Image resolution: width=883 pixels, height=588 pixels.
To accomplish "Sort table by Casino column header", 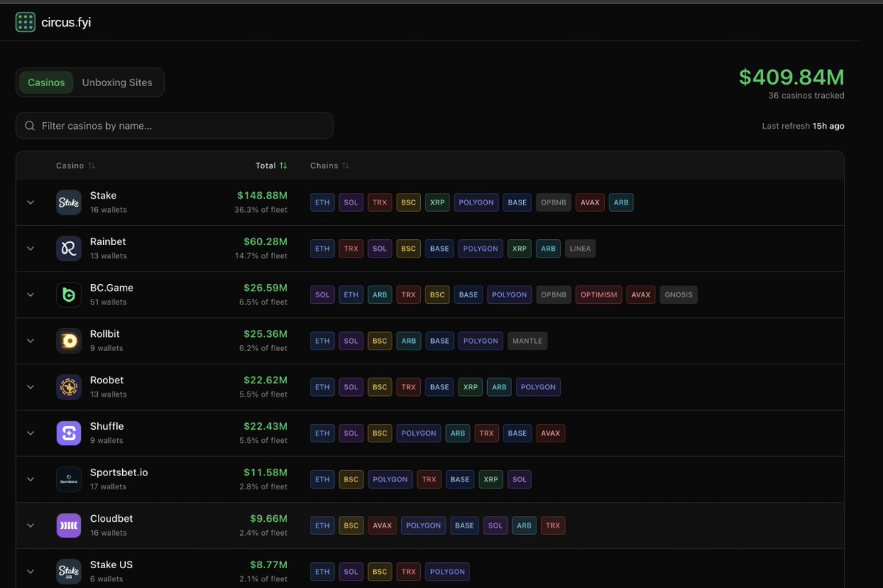I will [x=76, y=166].
